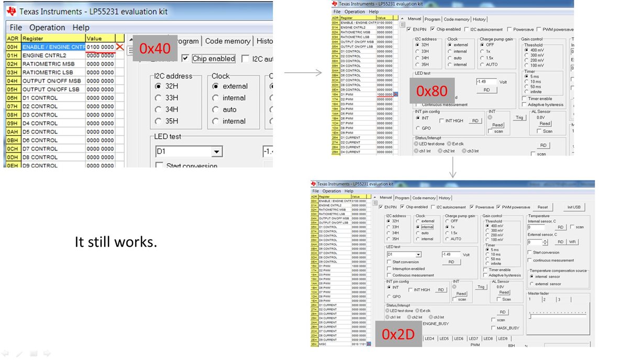Screen dimensions: 644x361
Task: Click LED test Volt field in bottom window
Action: click(x=451, y=254)
